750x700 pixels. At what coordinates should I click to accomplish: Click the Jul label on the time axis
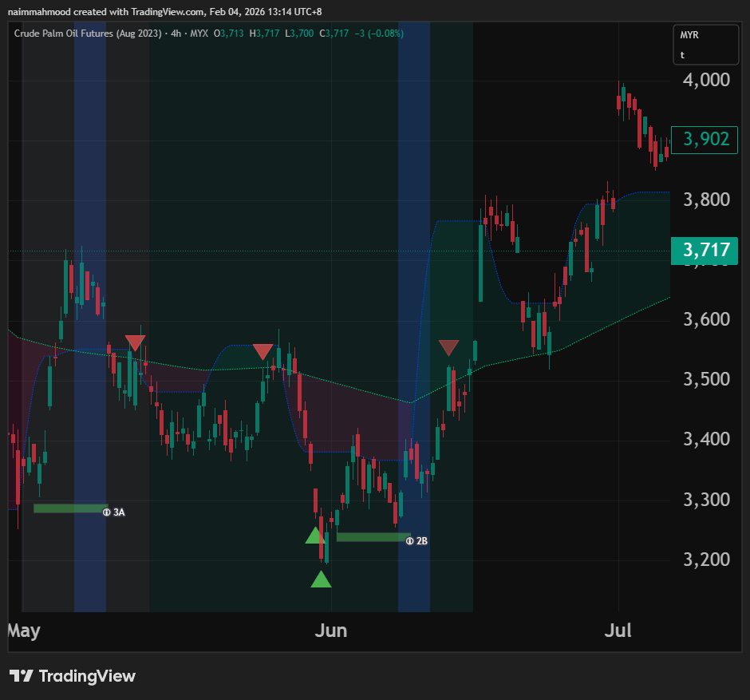click(618, 631)
